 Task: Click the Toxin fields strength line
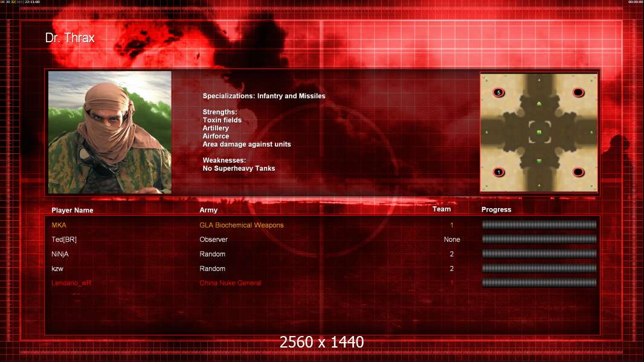222,120
